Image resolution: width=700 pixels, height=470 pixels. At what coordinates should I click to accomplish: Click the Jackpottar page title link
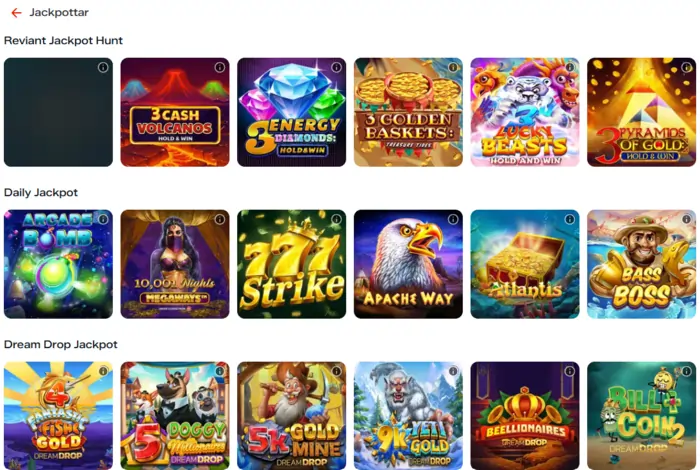59,12
